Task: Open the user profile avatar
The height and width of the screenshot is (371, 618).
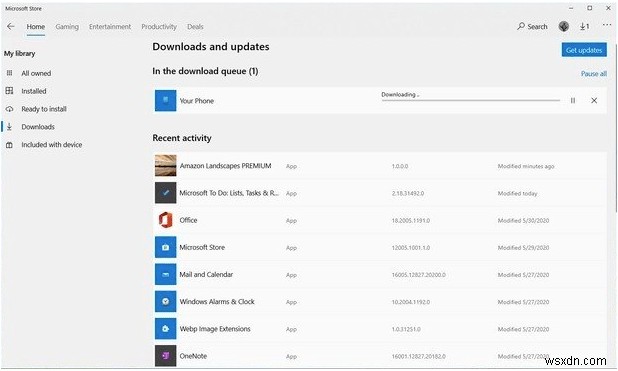Action: coord(564,26)
